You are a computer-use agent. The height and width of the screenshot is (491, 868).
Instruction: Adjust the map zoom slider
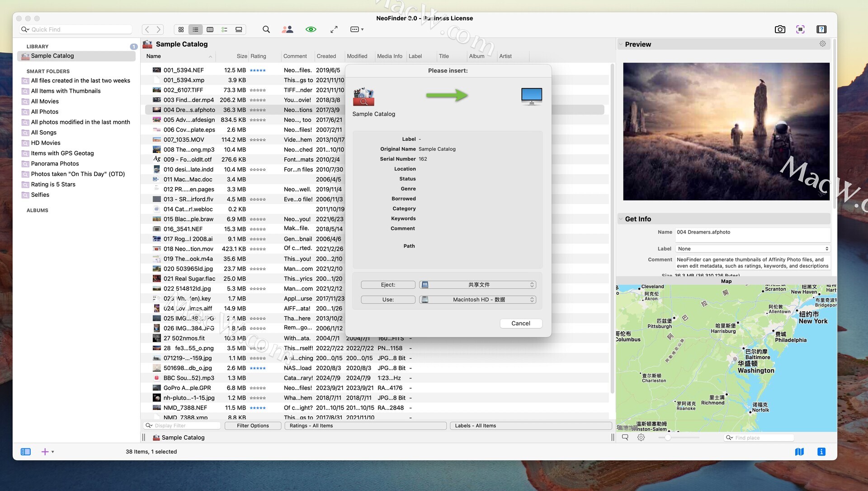pos(668,438)
